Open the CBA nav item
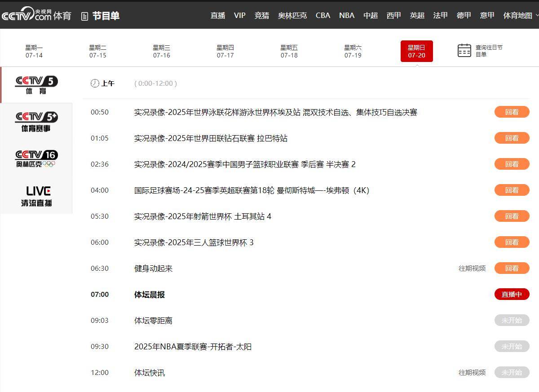The image size is (539, 392). click(323, 15)
